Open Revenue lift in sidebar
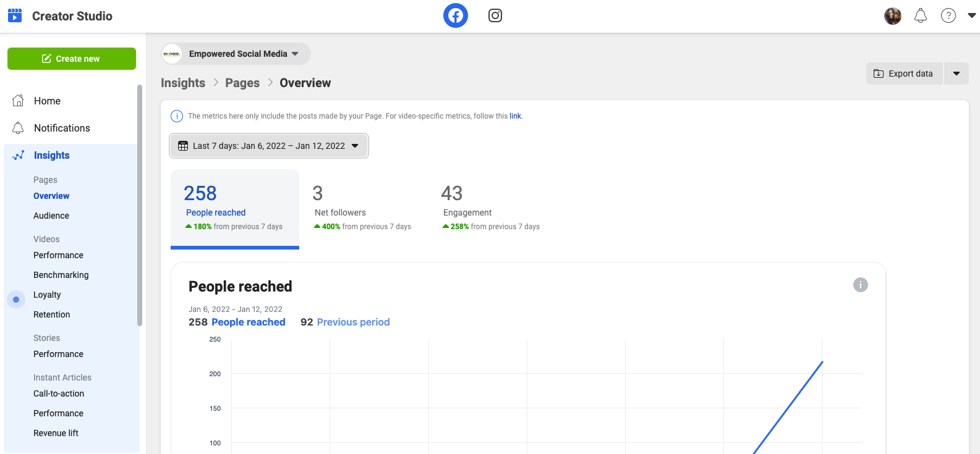The width and height of the screenshot is (980, 454). point(56,433)
